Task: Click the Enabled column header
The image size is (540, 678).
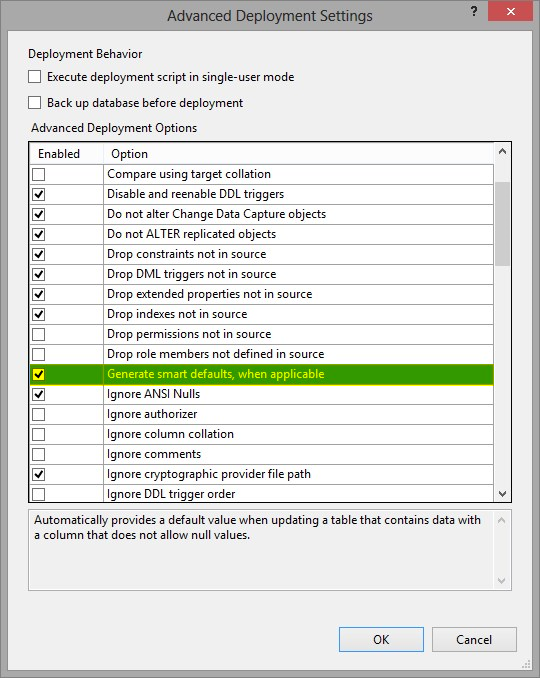Action: coord(67,154)
